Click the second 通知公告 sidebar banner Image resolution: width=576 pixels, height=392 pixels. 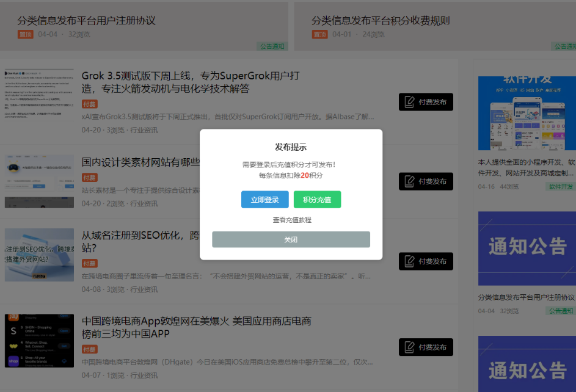coord(527,364)
